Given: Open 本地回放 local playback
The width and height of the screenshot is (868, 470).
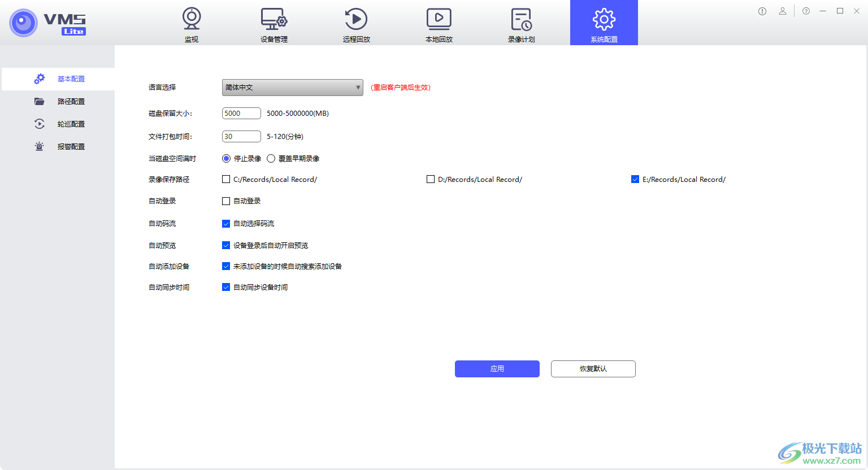Looking at the screenshot, I should [439, 24].
